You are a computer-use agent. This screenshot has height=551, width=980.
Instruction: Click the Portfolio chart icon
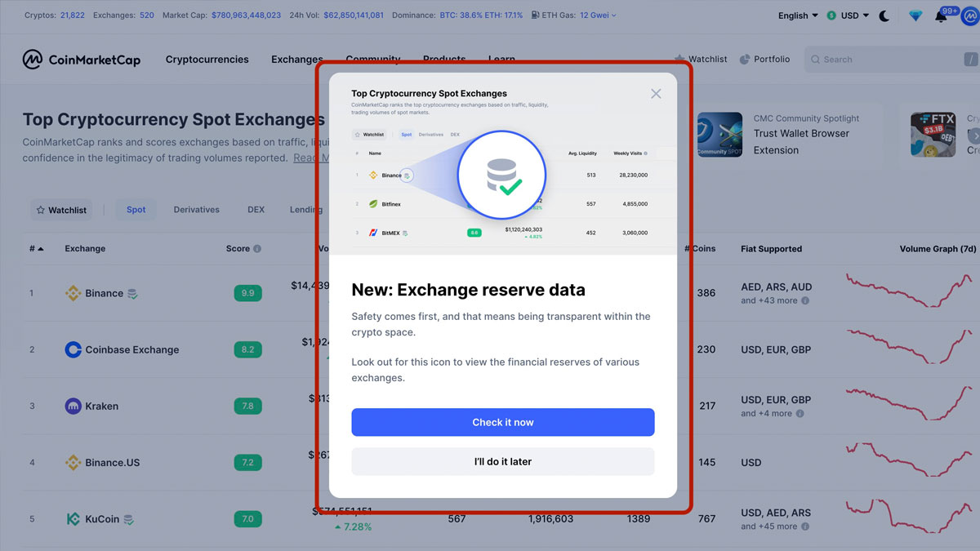pos(744,59)
